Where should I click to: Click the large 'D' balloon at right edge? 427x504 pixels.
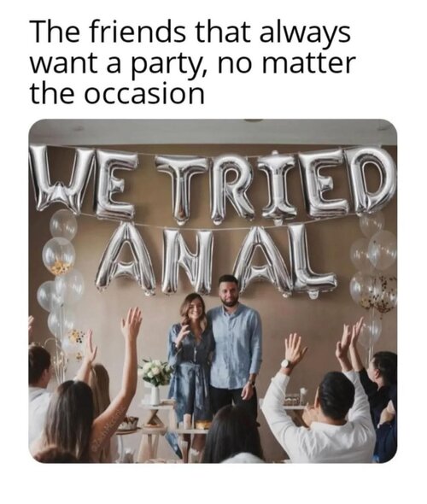tap(370, 180)
